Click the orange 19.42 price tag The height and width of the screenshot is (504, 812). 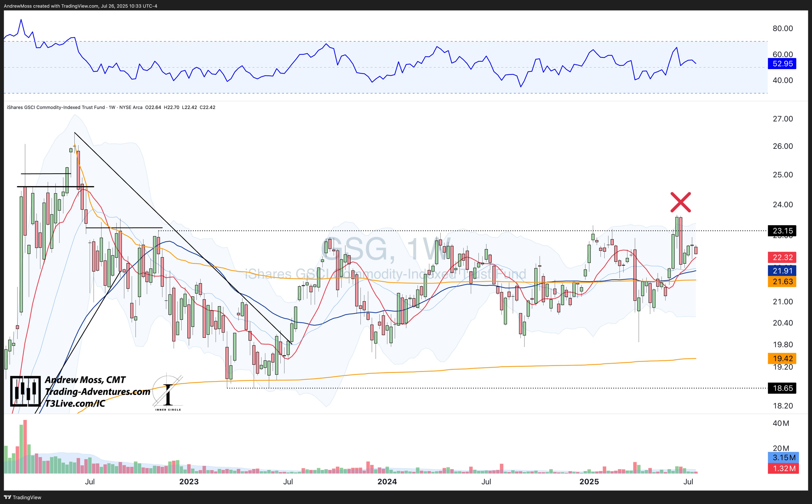point(782,358)
